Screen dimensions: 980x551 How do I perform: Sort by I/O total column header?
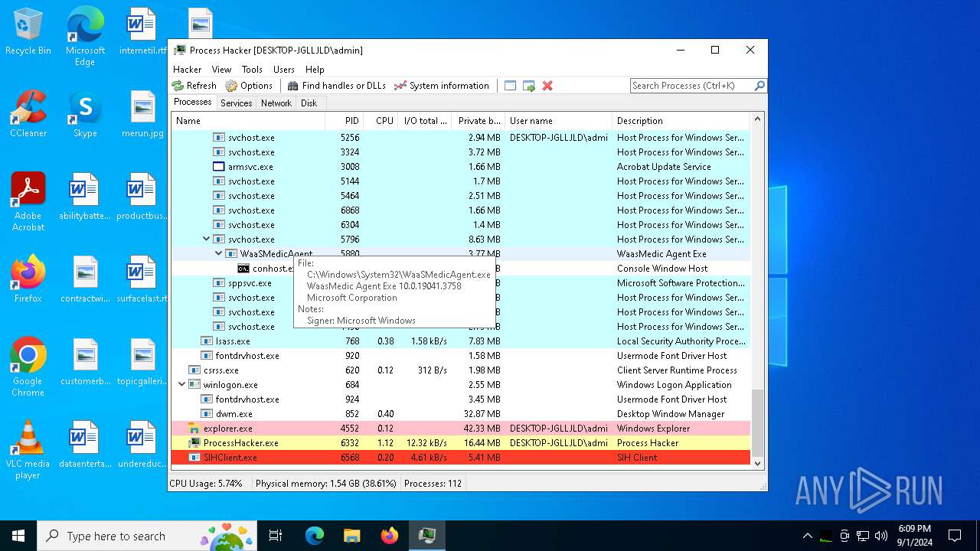425,121
